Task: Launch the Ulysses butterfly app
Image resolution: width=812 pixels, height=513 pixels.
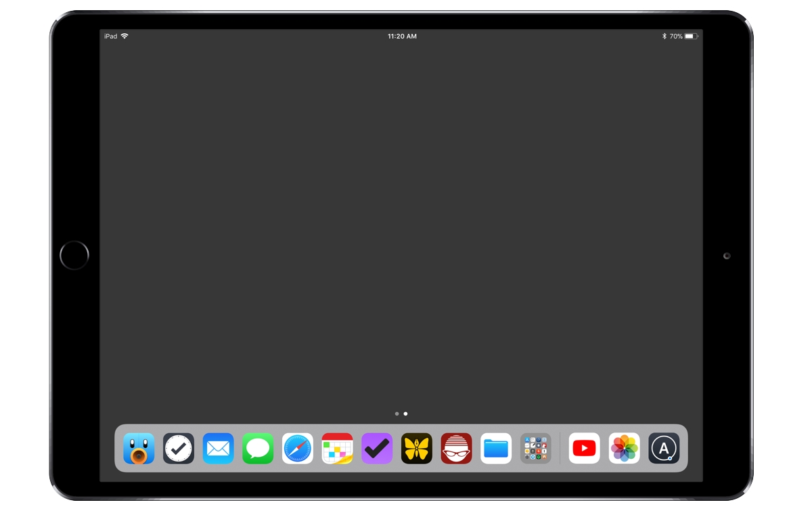Action: pos(417,448)
